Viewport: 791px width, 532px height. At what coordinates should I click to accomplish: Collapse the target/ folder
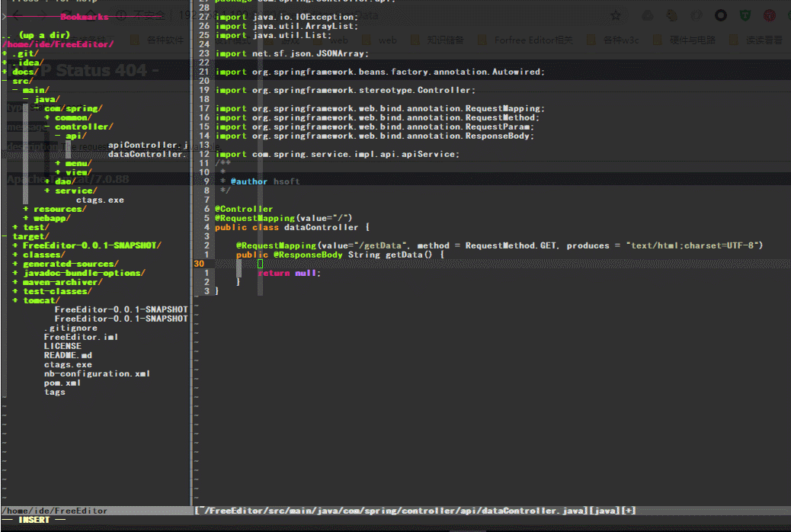(x=30, y=236)
